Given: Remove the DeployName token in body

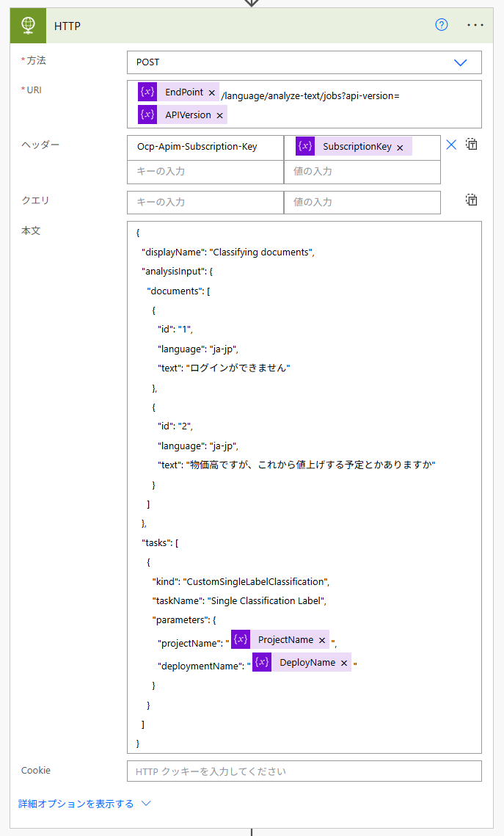Looking at the screenshot, I should point(344,663).
